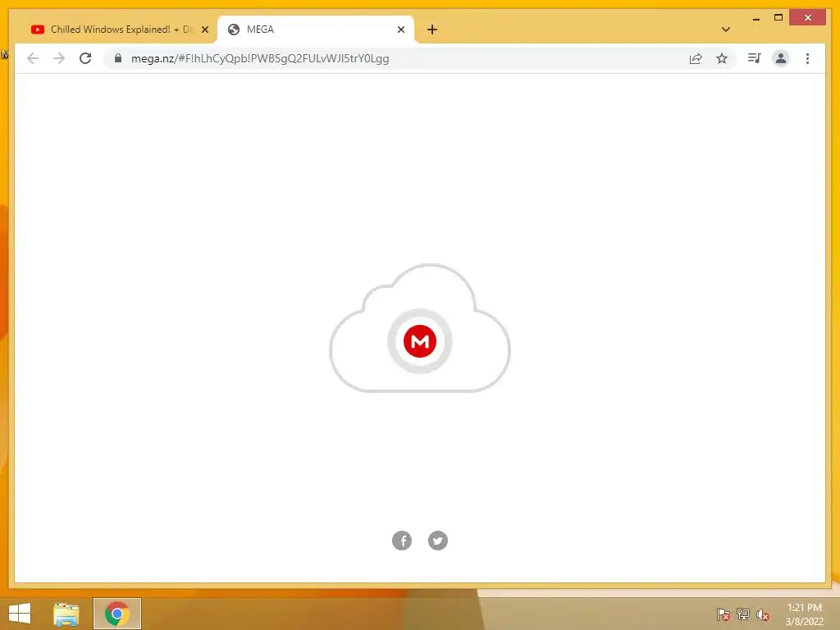Close the Chilled Windows Explained tab
The width and height of the screenshot is (840, 630).
[204, 30]
